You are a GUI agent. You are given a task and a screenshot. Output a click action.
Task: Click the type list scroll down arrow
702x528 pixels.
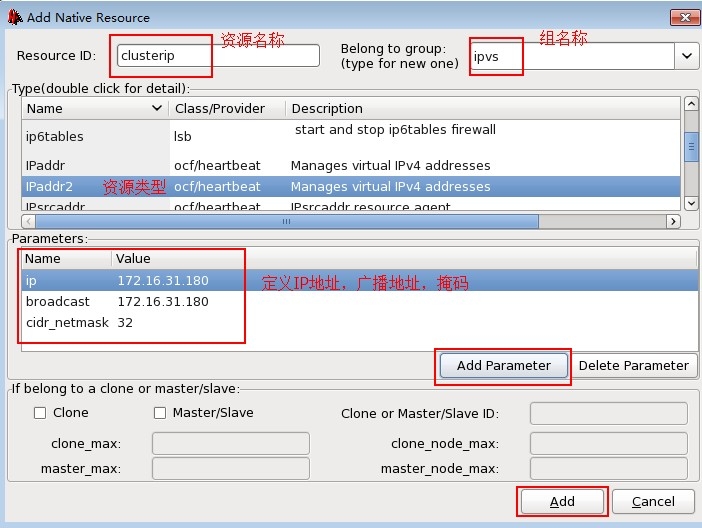(691, 203)
